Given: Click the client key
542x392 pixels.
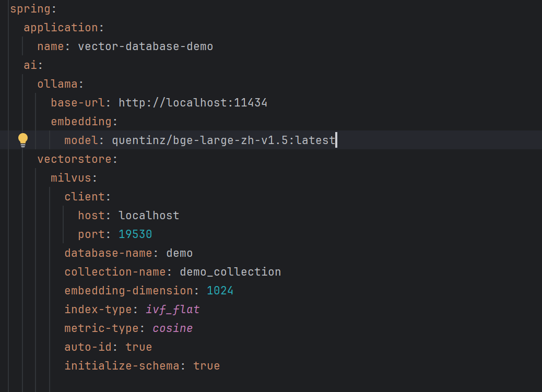Looking at the screenshot, I should [x=85, y=197].
